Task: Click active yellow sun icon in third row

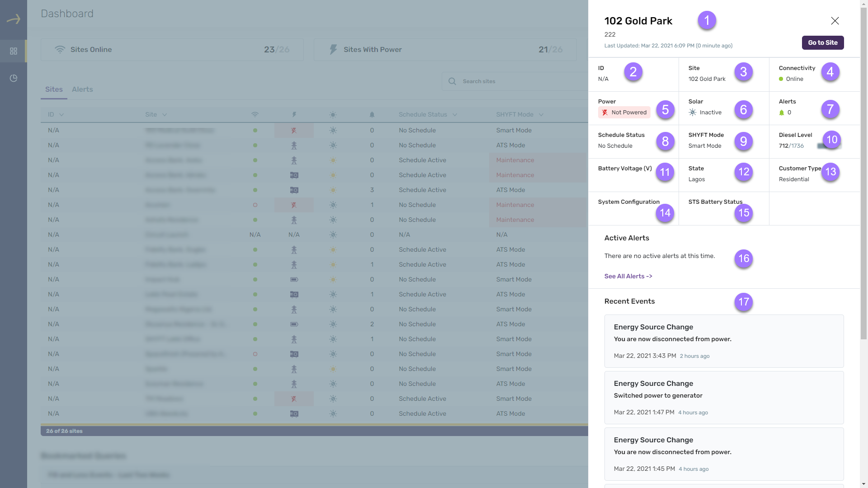Action: (333, 160)
